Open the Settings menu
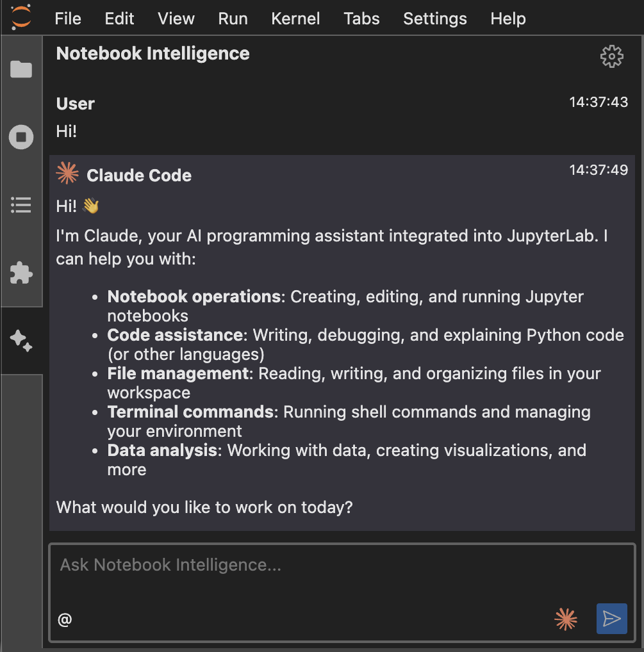644x652 pixels. (434, 19)
